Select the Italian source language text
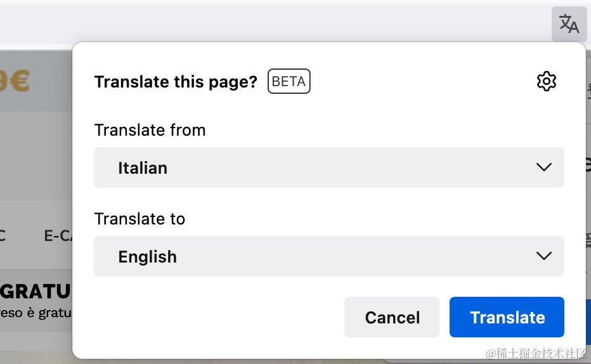Viewport: 591px width, 364px height. [x=143, y=168]
